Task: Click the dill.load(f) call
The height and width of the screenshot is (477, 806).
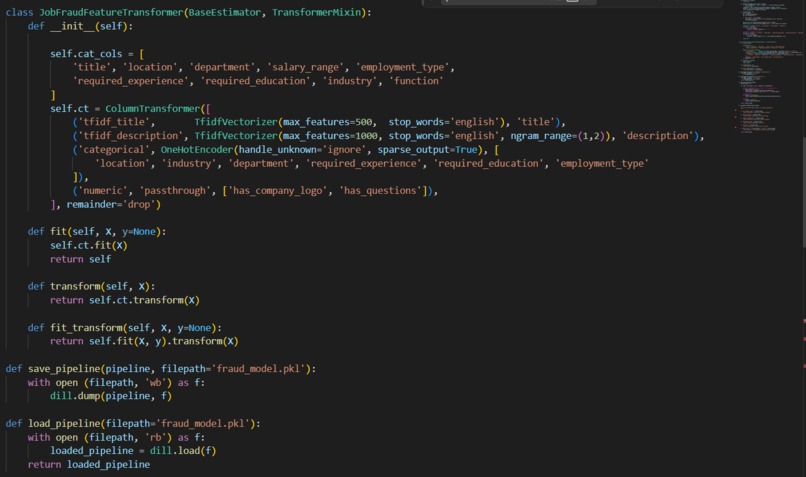Action: tap(183, 451)
